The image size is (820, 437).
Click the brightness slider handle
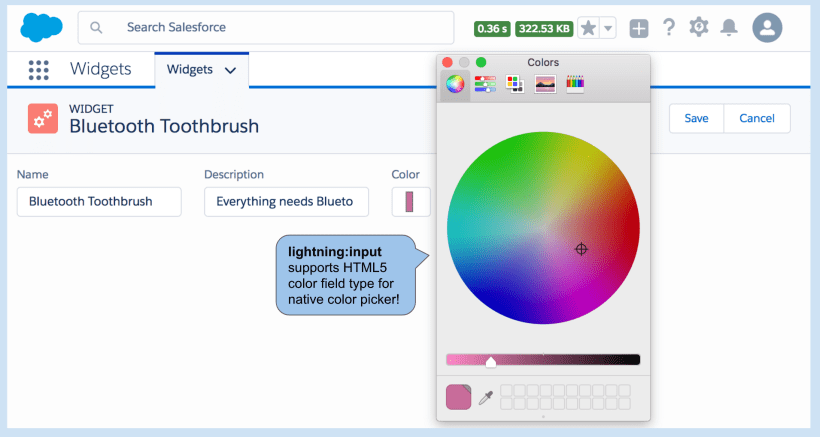click(x=491, y=361)
